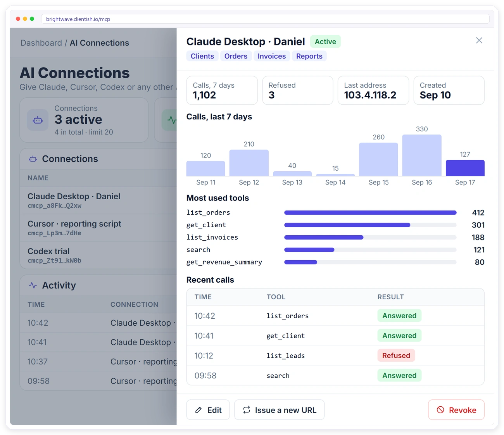Viewport: 504px width, 435px height.
Task: Click the 412 count for list_orders
Action: (x=478, y=212)
